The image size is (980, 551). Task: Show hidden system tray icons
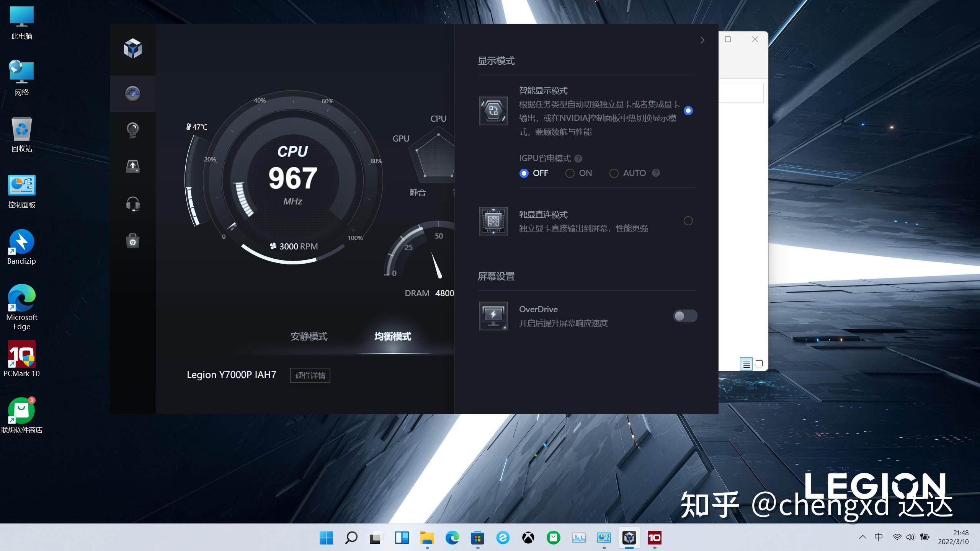(862, 537)
